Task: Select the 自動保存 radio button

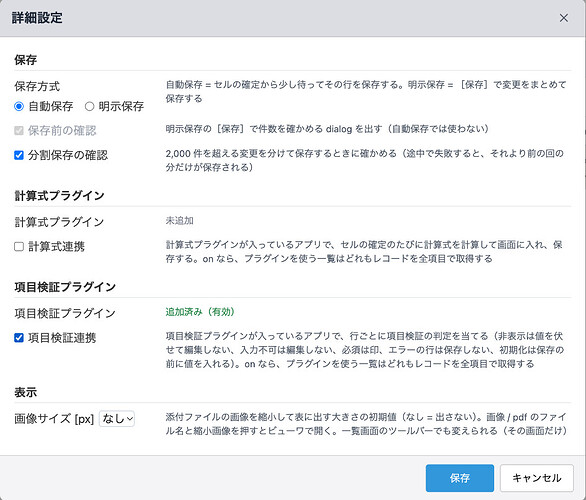Action: 19,107
